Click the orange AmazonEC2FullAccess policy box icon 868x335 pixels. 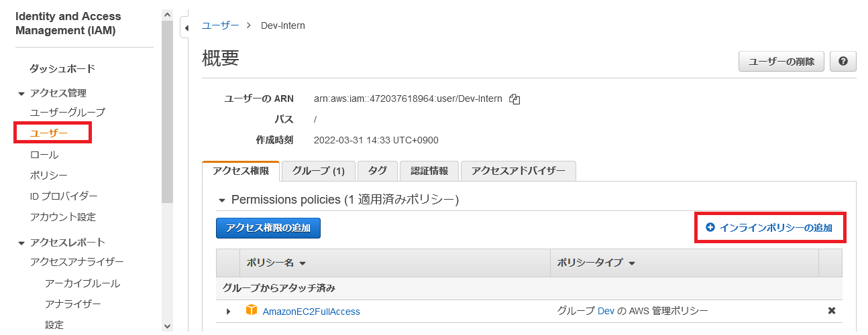click(252, 310)
